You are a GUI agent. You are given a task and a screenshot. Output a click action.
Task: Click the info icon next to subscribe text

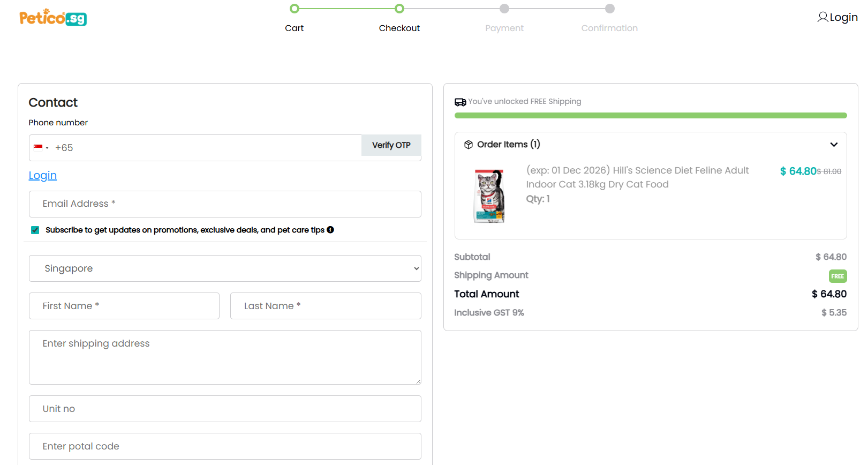[x=330, y=229]
